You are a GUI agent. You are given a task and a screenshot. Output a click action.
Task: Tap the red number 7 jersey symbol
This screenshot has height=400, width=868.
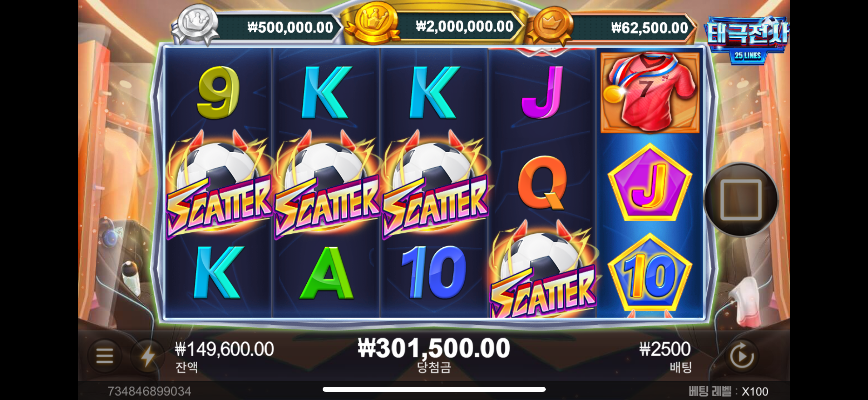[x=650, y=92]
